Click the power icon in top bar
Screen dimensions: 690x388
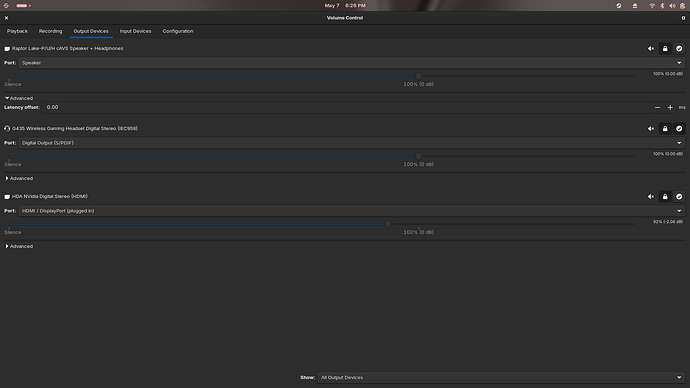[x=683, y=6]
